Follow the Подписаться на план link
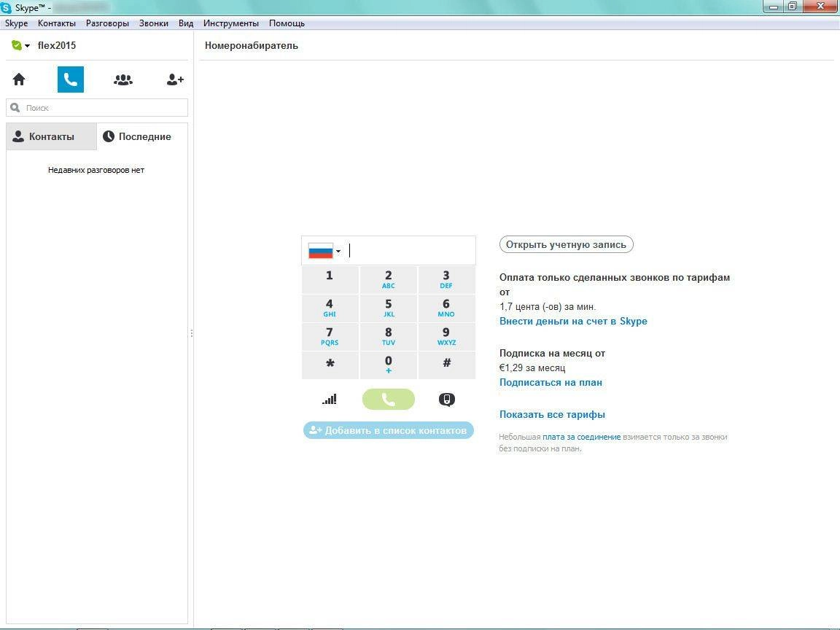The width and height of the screenshot is (840, 630). (x=551, y=382)
